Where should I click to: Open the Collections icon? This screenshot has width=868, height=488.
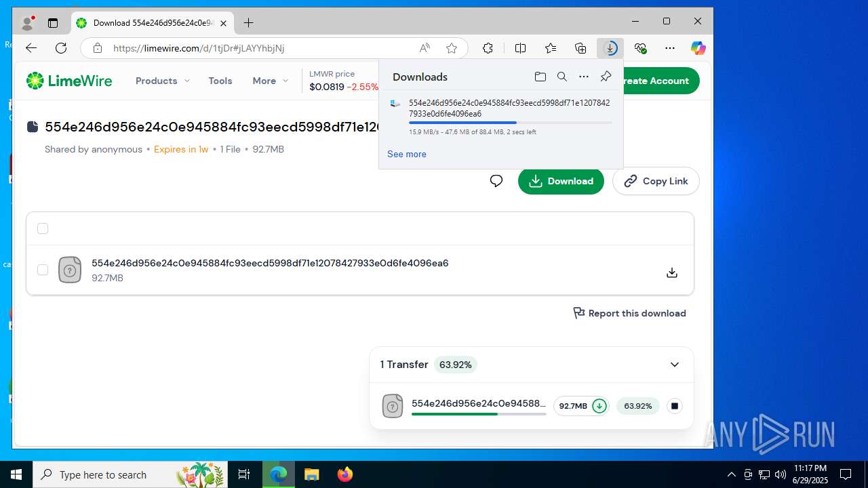click(x=580, y=48)
